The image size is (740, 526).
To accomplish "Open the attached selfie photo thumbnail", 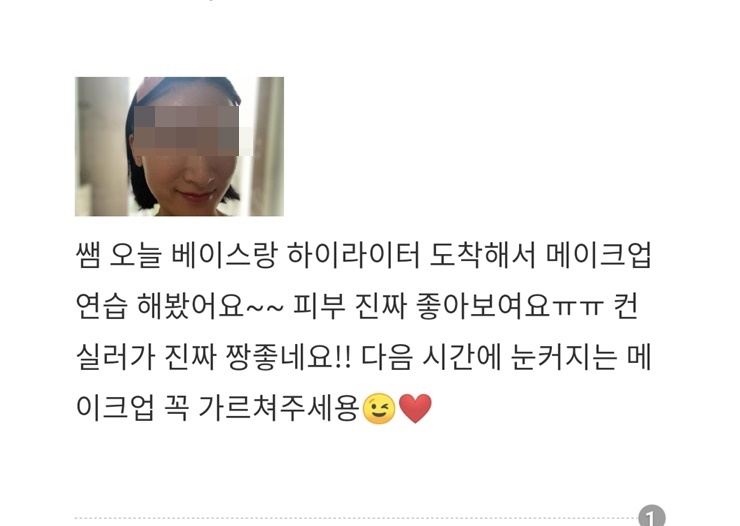I will tap(179, 146).
